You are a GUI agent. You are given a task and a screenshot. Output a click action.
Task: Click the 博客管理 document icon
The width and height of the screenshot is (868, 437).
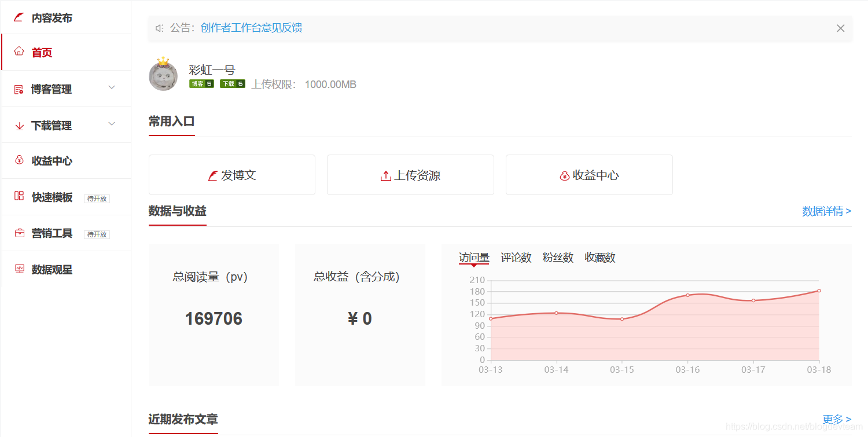19,89
